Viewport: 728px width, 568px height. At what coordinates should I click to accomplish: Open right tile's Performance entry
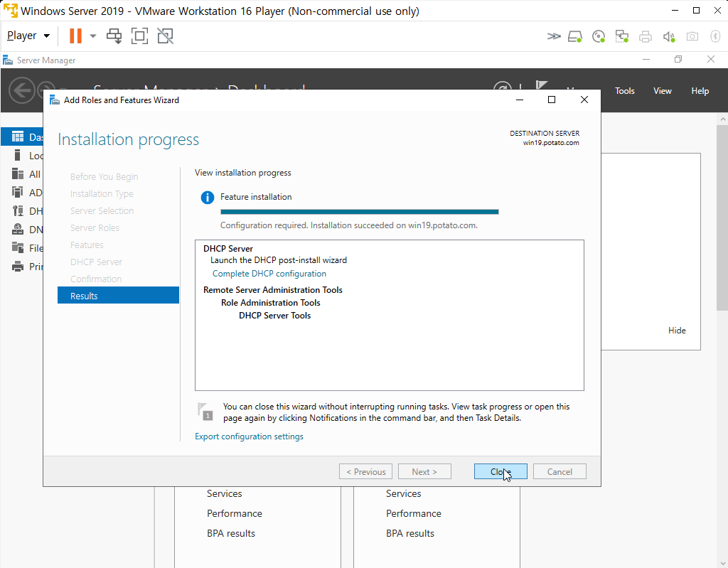(x=414, y=513)
